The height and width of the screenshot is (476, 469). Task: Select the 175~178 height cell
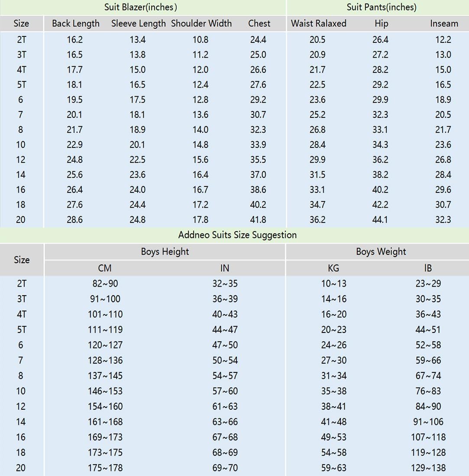pyautogui.click(x=105, y=468)
